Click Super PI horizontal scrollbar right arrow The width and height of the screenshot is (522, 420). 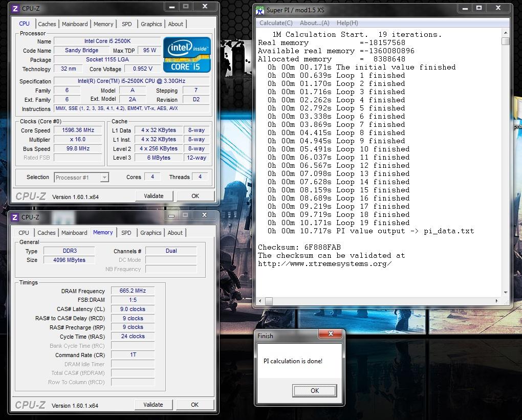(x=497, y=301)
